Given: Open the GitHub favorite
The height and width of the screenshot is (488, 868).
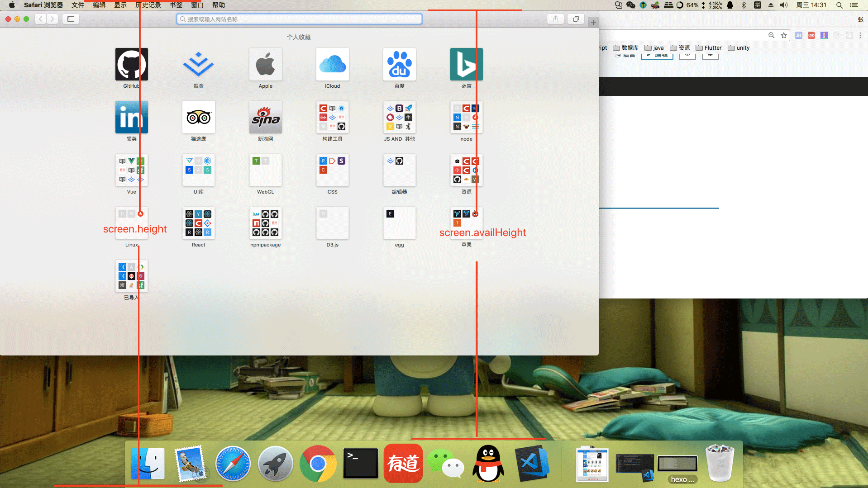Looking at the screenshot, I should click(x=131, y=64).
